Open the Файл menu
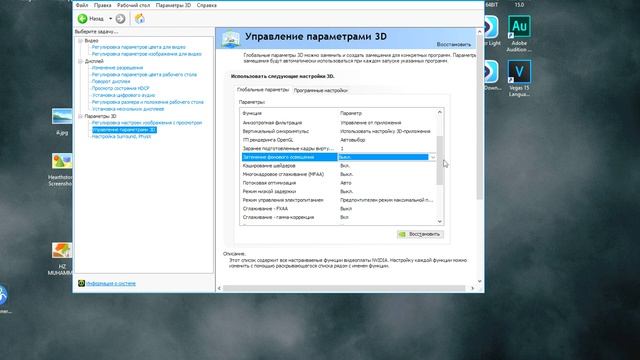Image resolution: width=640 pixels, height=360 pixels. coord(82,5)
